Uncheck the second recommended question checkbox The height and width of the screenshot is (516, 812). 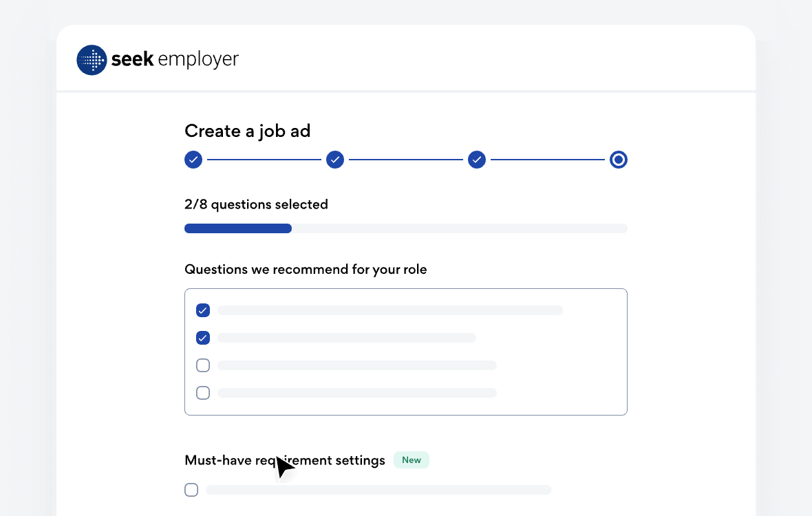point(203,338)
